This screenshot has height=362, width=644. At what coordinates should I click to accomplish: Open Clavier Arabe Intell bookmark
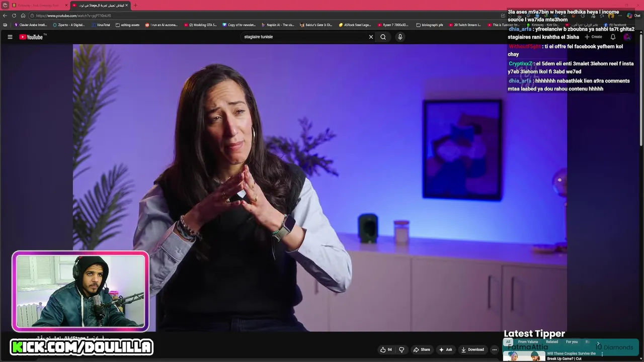(x=31, y=25)
